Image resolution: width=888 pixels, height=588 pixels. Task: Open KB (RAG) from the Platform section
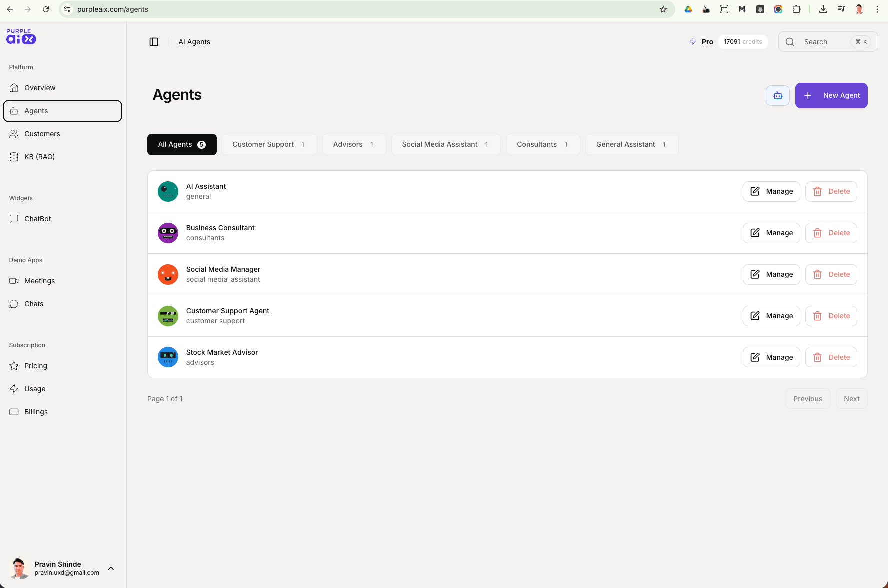click(x=39, y=156)
